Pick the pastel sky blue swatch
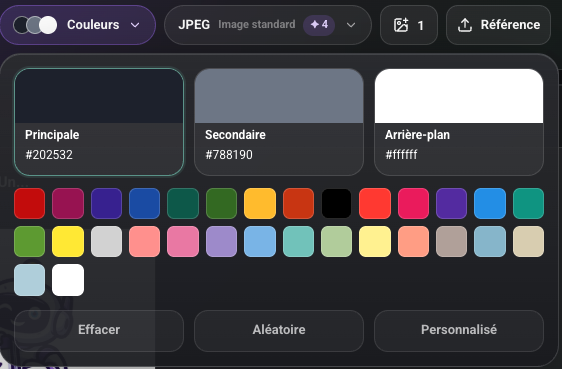Viewport: 562px width, 369px height. click(260, 241)
